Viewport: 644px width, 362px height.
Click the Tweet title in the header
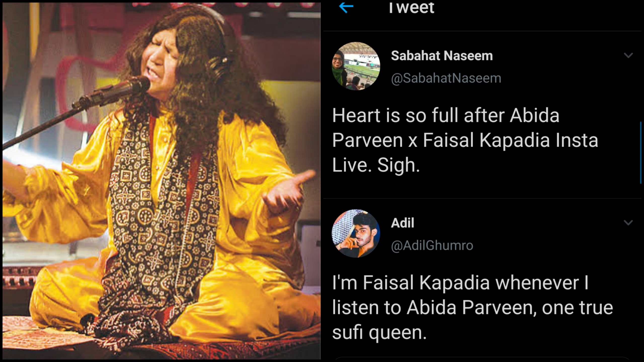tap(411, 8)
